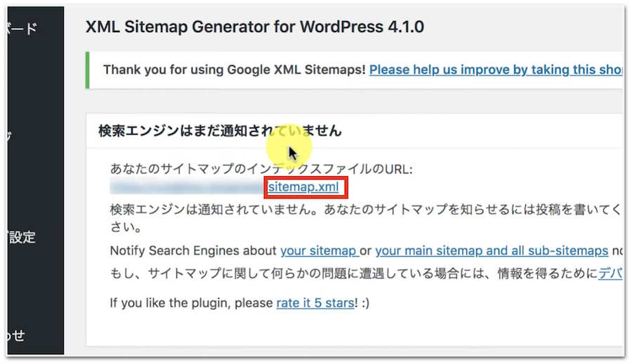
Task: Open the sitemap.xml link
Action: [x=303, y=187]
